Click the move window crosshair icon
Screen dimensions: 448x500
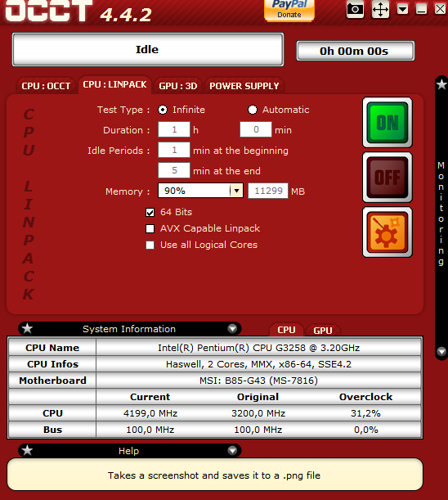(x=380, y=9)
